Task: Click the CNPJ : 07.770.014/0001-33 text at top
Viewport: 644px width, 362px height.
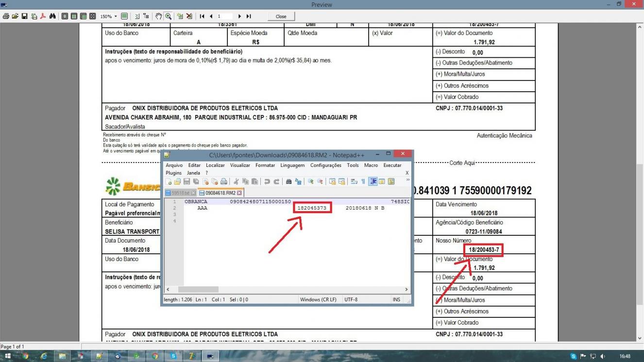Action: pos(469,108)
